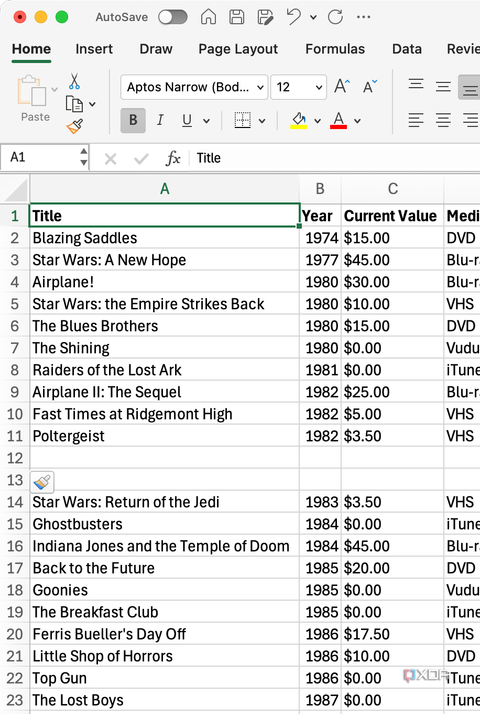
Task: Select the $17.50 value cell
Action: point(393,634)
